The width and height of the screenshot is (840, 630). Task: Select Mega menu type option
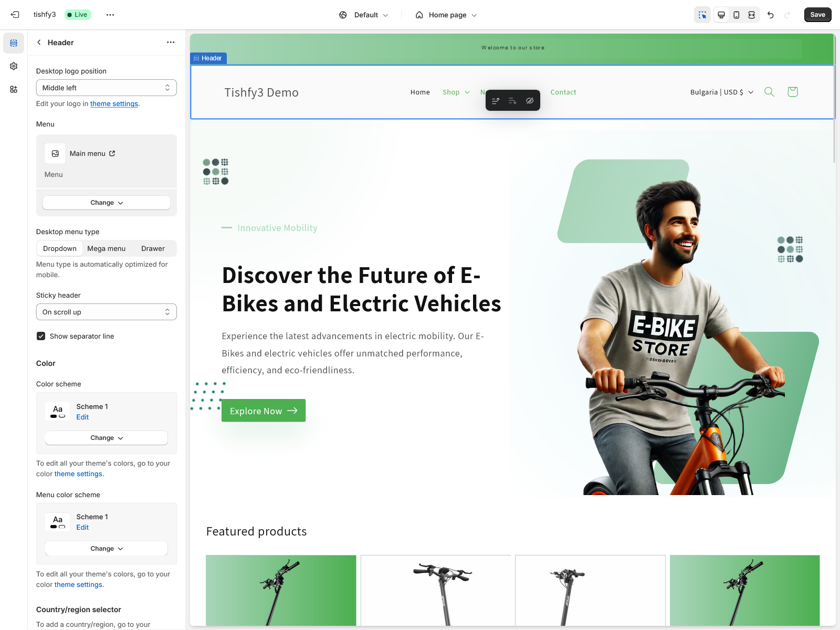point(106,248)
